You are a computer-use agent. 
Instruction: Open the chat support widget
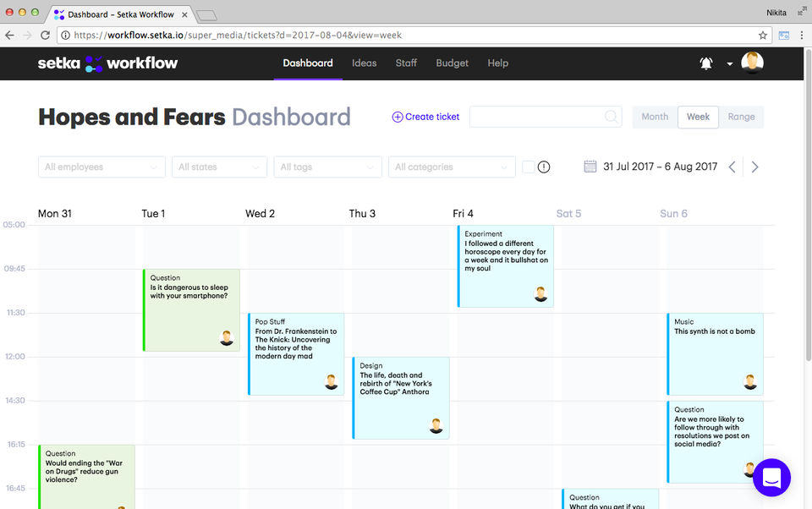[771, 478]
